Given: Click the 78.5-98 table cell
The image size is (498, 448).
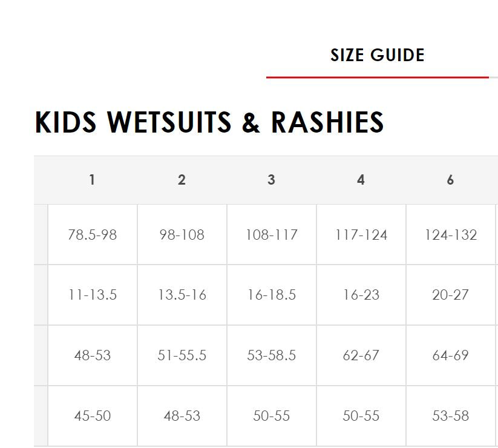Looking at the screenshot, I should [x=93, y=234].
